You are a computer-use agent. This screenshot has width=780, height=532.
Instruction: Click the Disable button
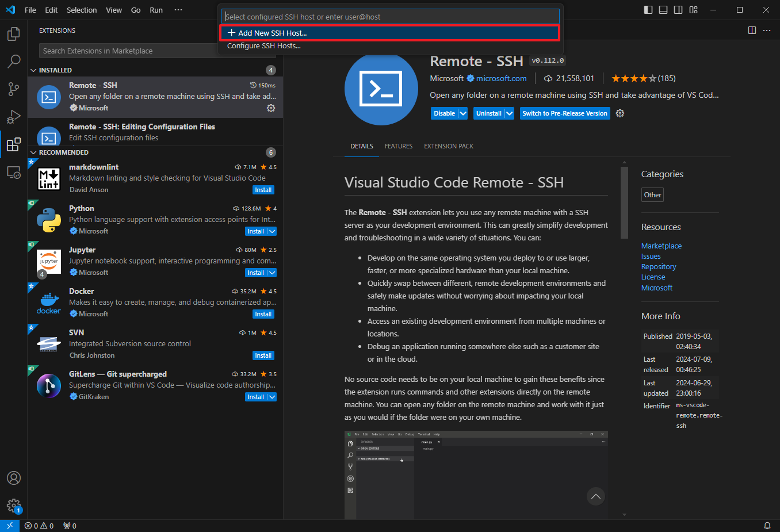[x=445, y=113]
